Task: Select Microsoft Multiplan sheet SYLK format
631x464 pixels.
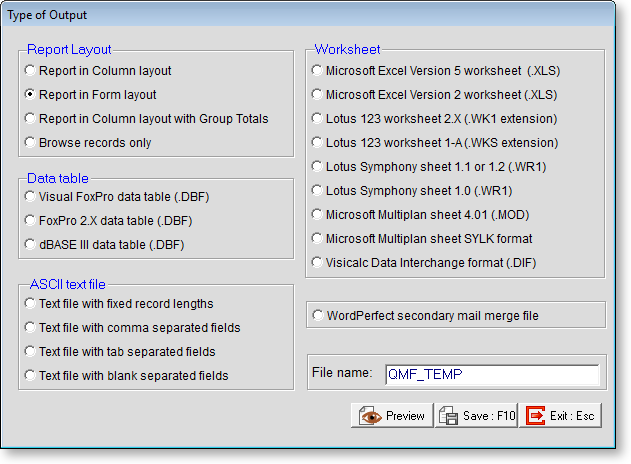Action: click(x=318, y=239)
